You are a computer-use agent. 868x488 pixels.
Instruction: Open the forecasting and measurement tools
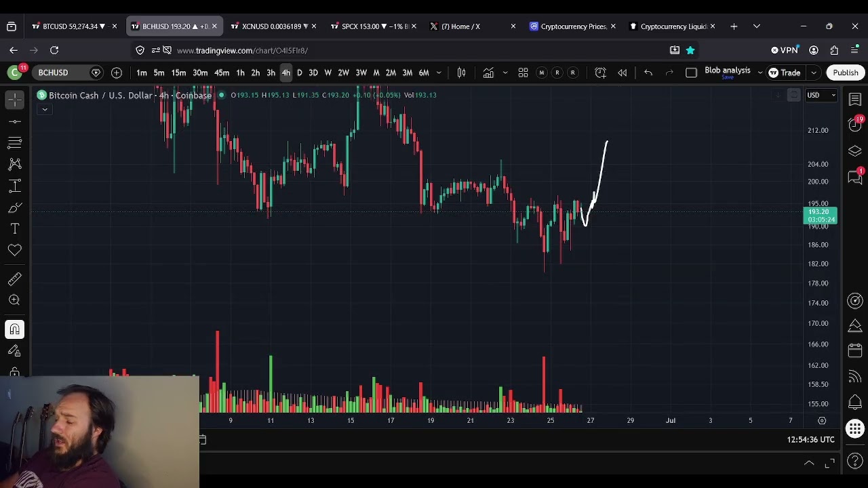[15, 186]
